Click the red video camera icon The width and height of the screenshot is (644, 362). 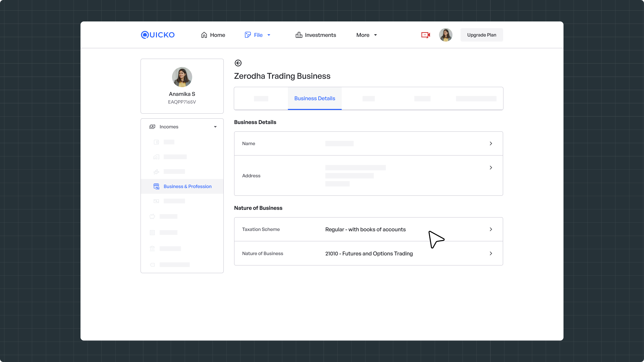tap(426, 35)
